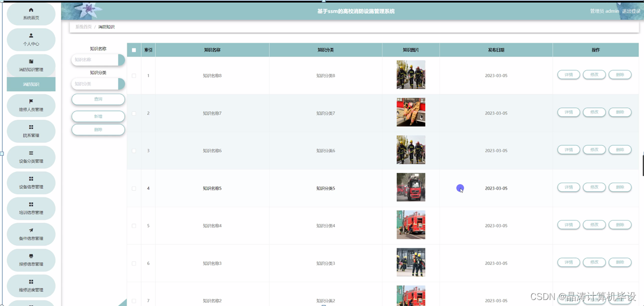The height and width of the screenshot is (306, 644).
Task: Click the home icon for 系统首页
Action: [x=31, y=10]
